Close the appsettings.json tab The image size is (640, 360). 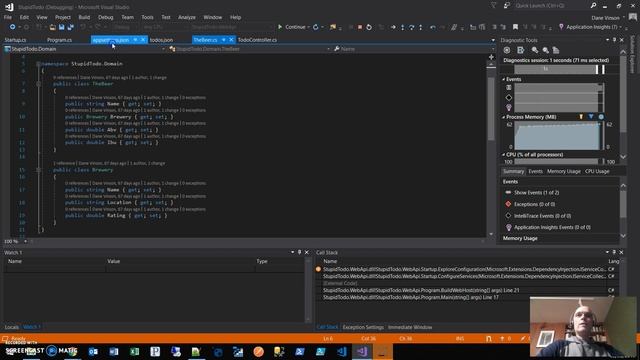click(143, 40)
